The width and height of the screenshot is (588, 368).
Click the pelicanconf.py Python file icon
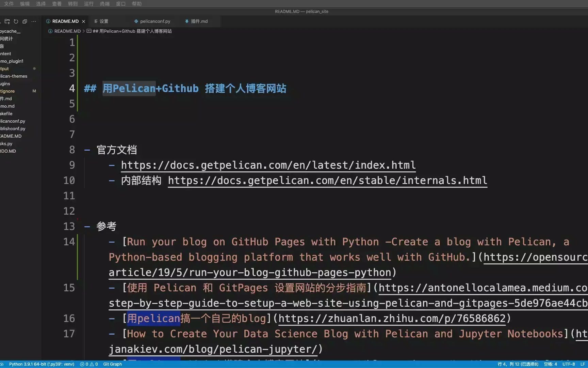(x=136, y=21)
